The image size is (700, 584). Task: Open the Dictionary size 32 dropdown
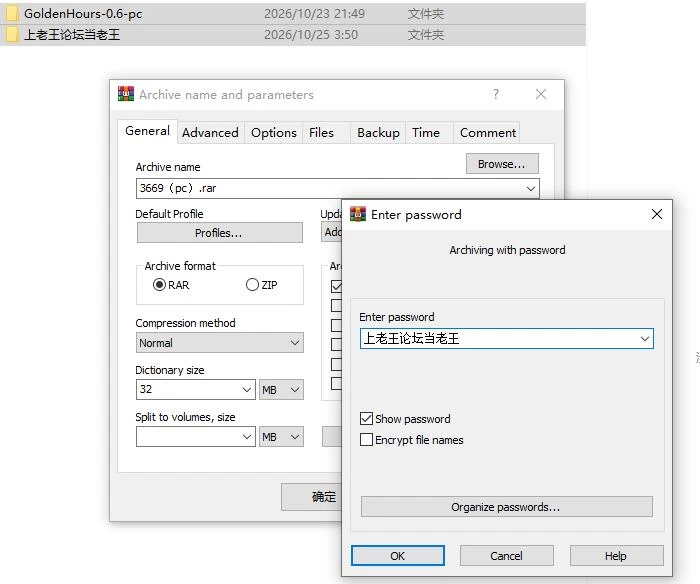coord(246,390)
